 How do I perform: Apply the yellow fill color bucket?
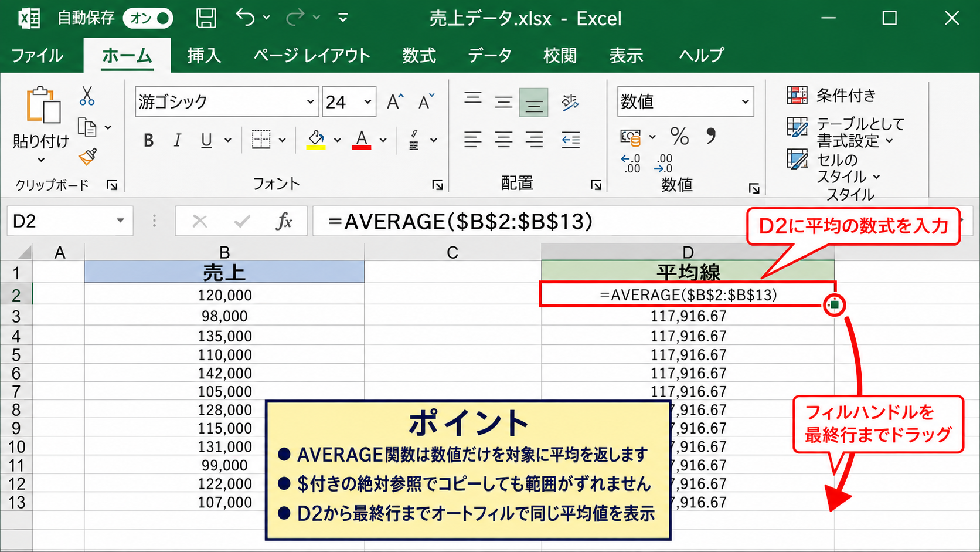316,140
